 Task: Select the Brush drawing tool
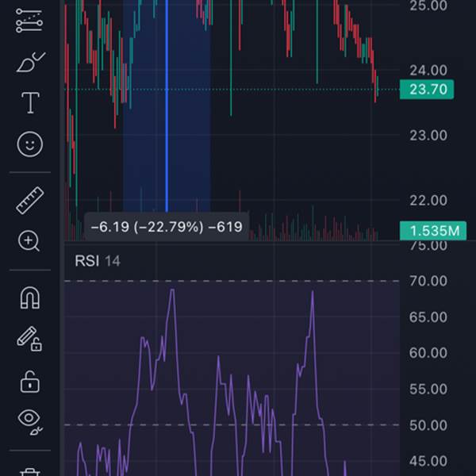point(30,63)
